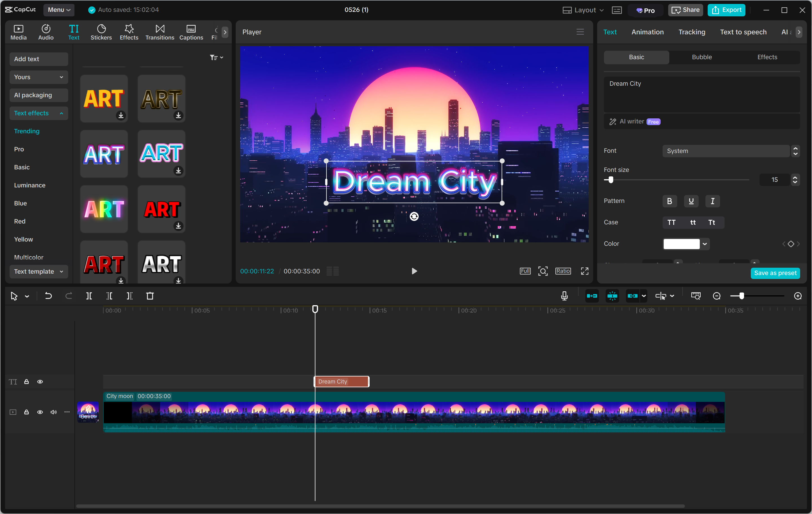Screen dimensions: 812x514
Task: Collapse the Text effects section
Action: click(38, 113)
